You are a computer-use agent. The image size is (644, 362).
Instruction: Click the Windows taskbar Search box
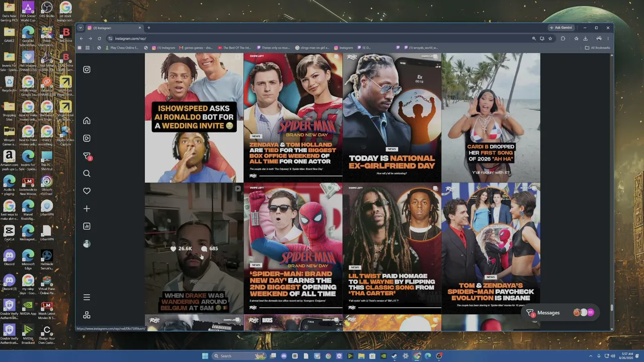tap(239, 356)
